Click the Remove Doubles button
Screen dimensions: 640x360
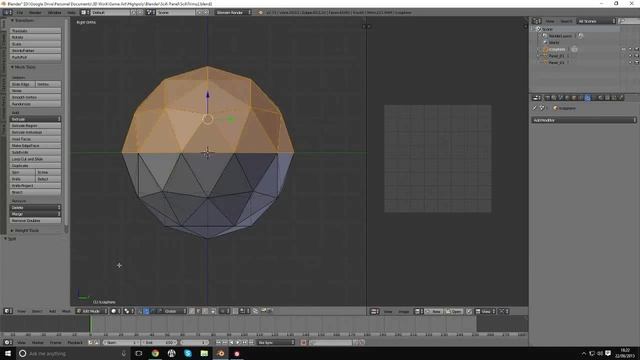click(x=36, y=220)
